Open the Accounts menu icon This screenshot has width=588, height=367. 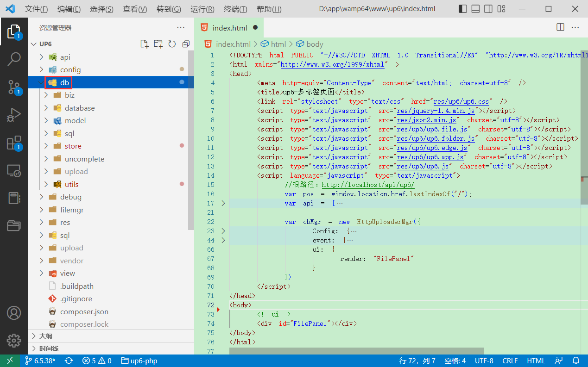point(14,313)
